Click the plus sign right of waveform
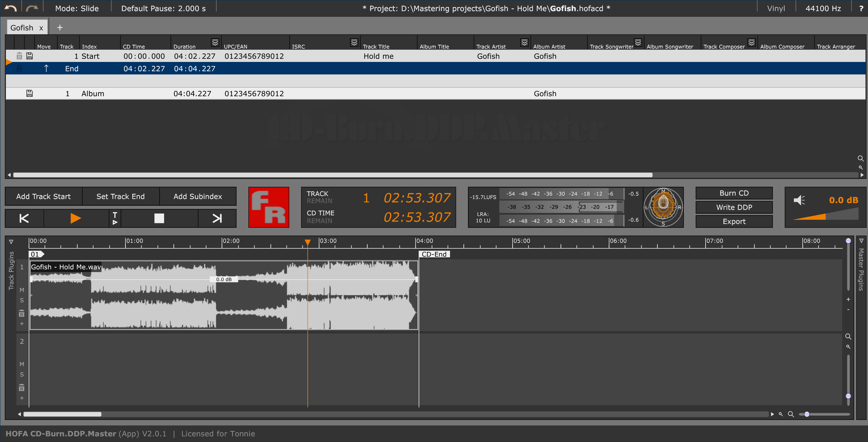This screenshot has height=442, width=868. click(x=848, y=299)
